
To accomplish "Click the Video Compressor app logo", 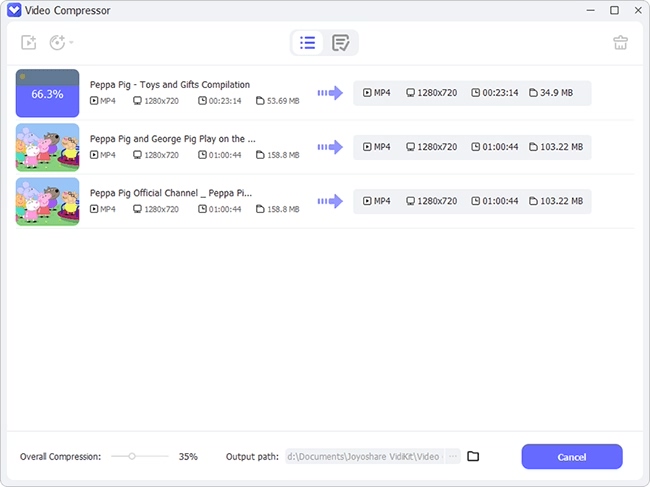I will 12,10.
